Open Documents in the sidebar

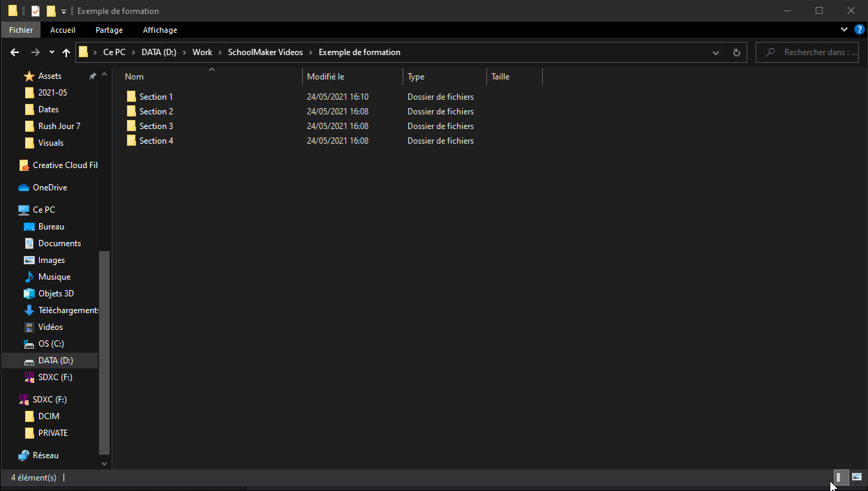click(x=59, y=243)
